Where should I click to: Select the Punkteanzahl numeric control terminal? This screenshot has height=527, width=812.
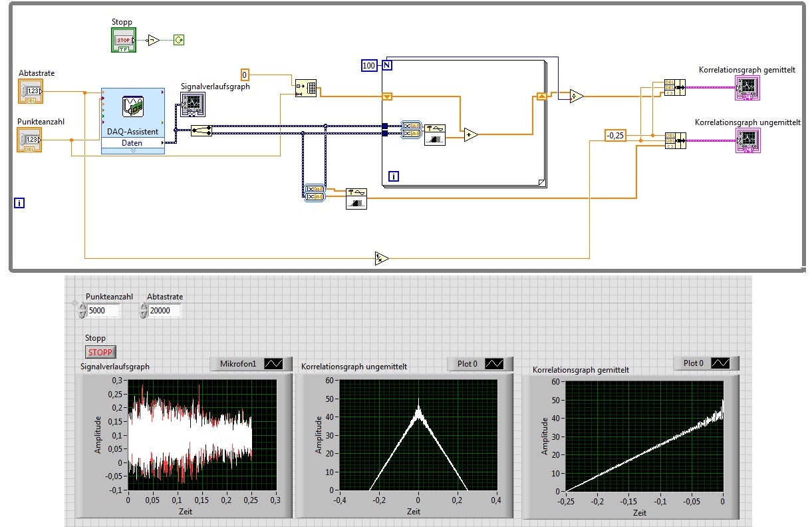tap(29, 140)
